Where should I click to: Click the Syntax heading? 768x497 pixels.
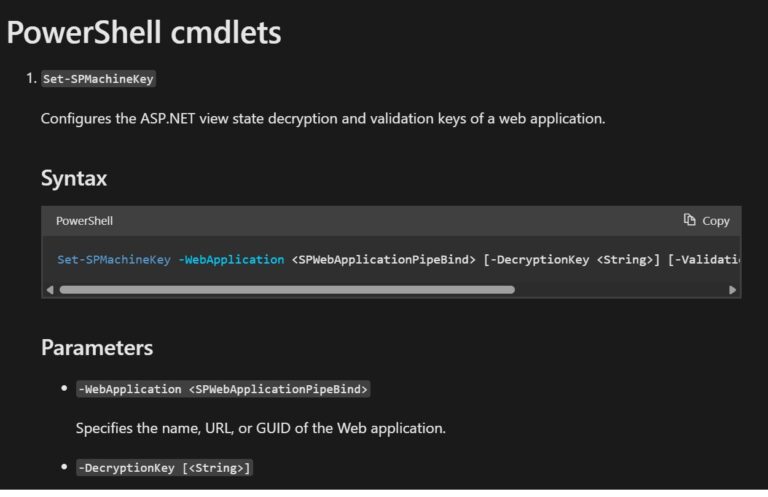pos(74,178)
